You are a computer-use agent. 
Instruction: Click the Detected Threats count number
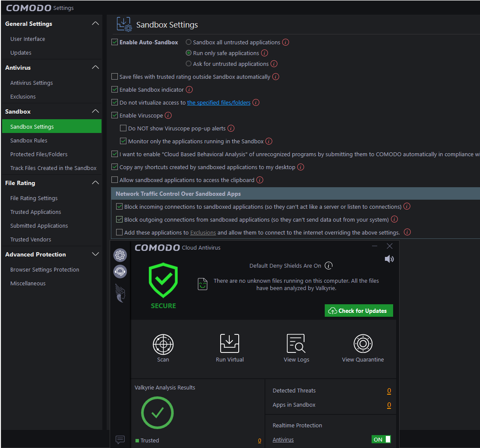(389, 391)
